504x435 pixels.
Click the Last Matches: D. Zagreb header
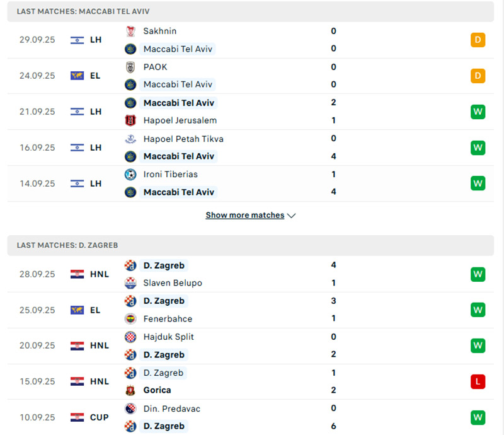tap(67, 245)
